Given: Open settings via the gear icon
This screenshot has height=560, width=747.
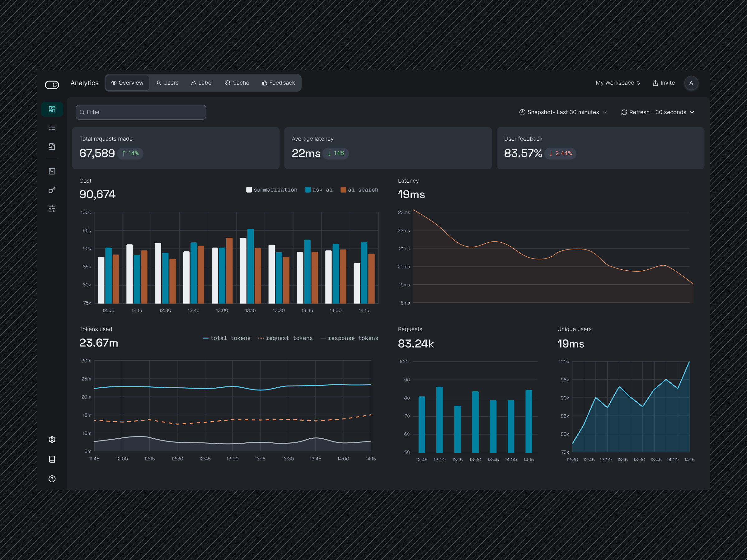Looking at the screenshot, I should (52, 439).
